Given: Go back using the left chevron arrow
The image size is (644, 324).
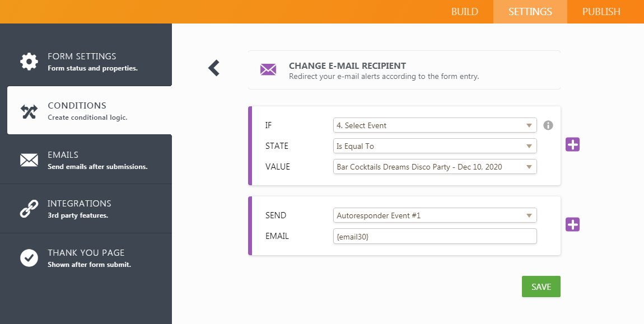Looking at the screenshot, I should pyautogui.click(x=214, y=68).
